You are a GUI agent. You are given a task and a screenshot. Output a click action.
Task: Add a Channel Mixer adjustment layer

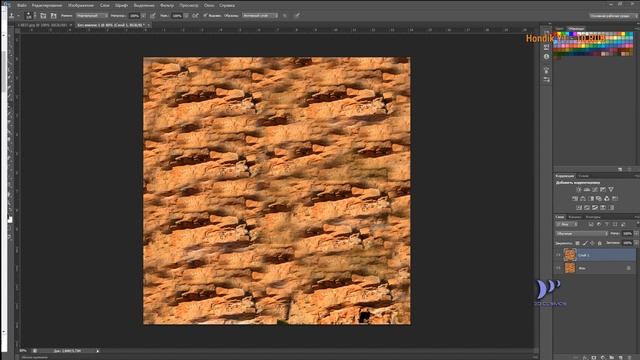[x=607, y=198]
